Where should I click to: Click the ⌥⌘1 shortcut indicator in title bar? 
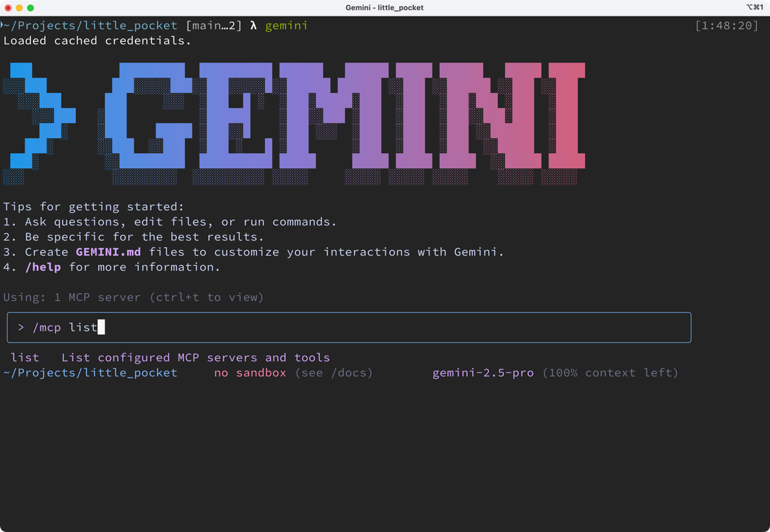pos(755,7)
